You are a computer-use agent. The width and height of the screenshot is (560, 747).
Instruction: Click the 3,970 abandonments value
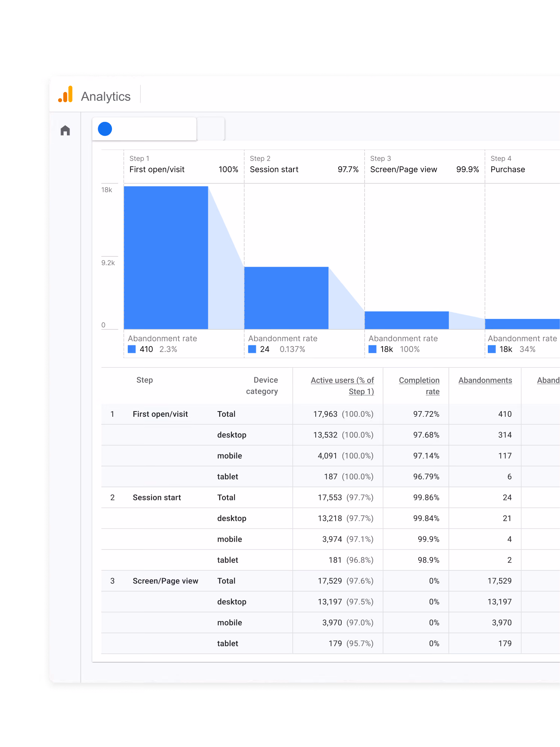[x=502, y=623]
